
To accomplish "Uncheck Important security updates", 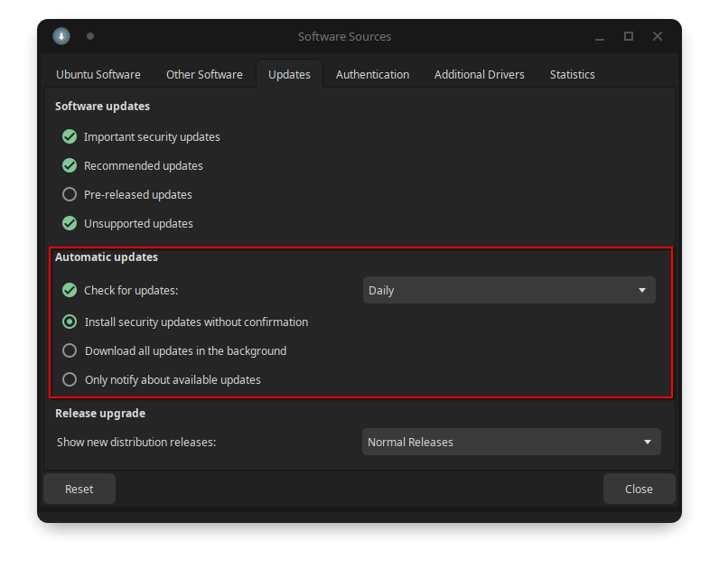I will [70, 136].
